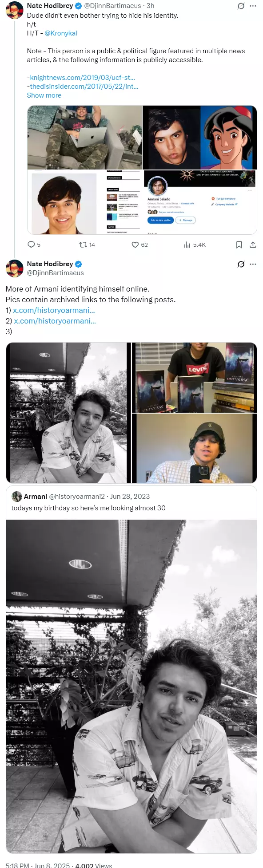The image size is (263, 868).
Task: Like the quoted post showing 62 likes
Action: coord(135,245)
